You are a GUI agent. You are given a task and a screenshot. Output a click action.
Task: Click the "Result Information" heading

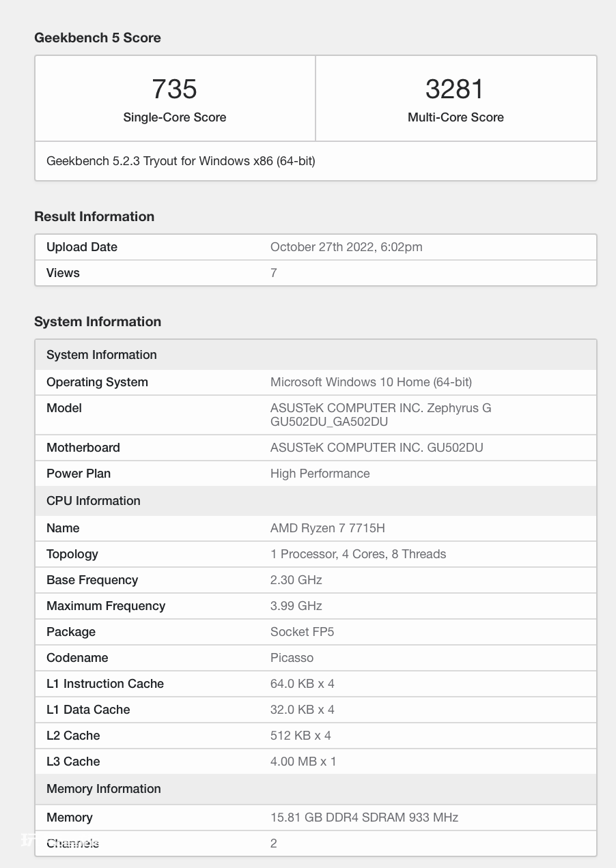pyautogui.click(x=94, y=216)
